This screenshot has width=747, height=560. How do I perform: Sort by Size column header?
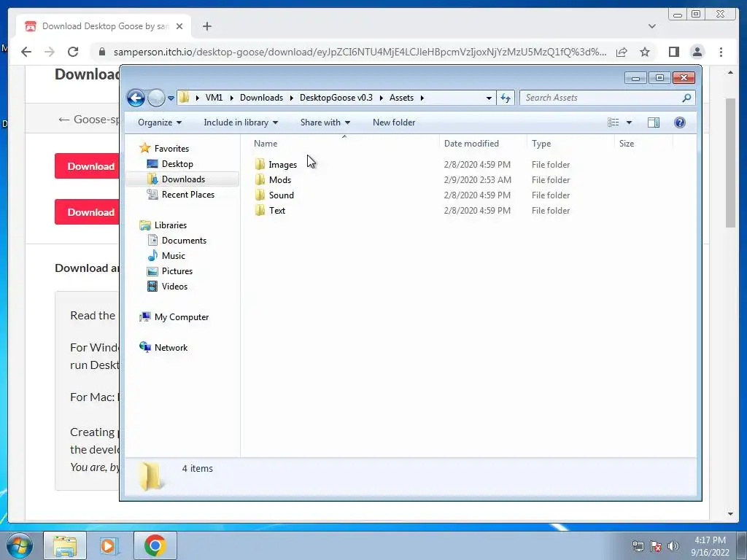643,144
